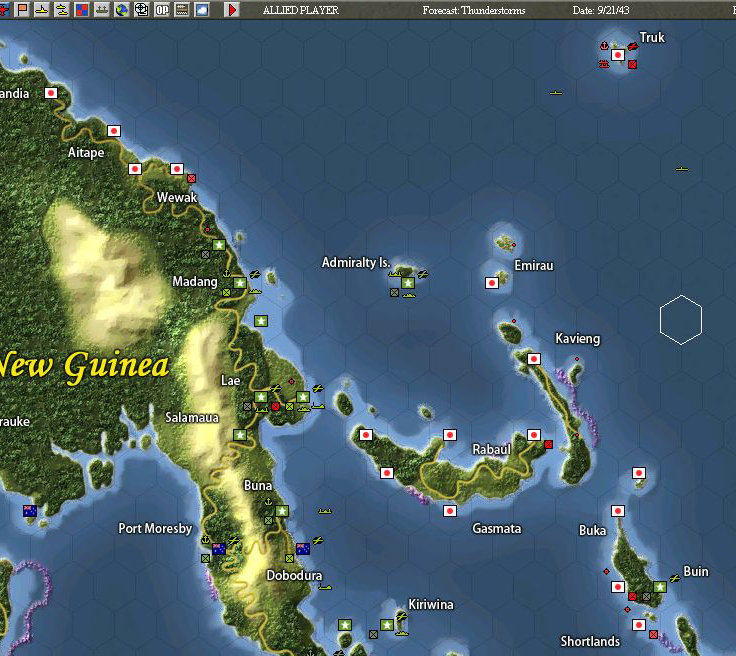This screenshot has height=656, width=736.
Task: Click the red play arrow to end turn
Action: point(232,9)
